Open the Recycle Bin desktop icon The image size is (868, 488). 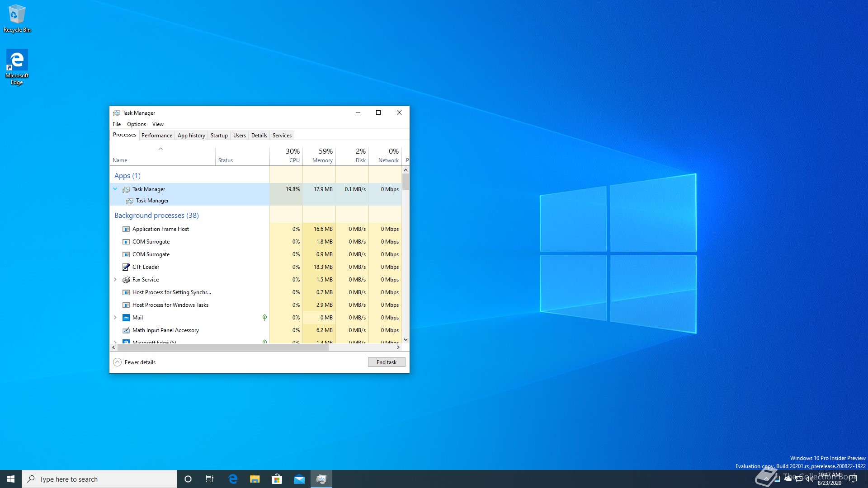17,18
